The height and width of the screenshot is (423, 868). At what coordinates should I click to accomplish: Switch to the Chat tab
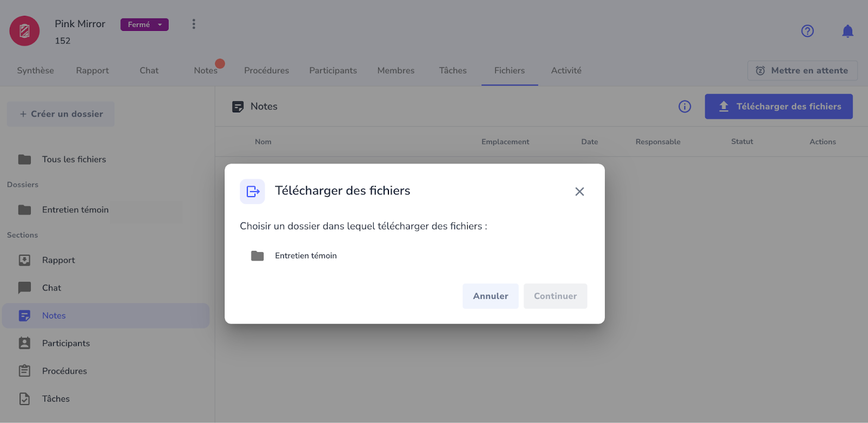[x=149, y=71]
